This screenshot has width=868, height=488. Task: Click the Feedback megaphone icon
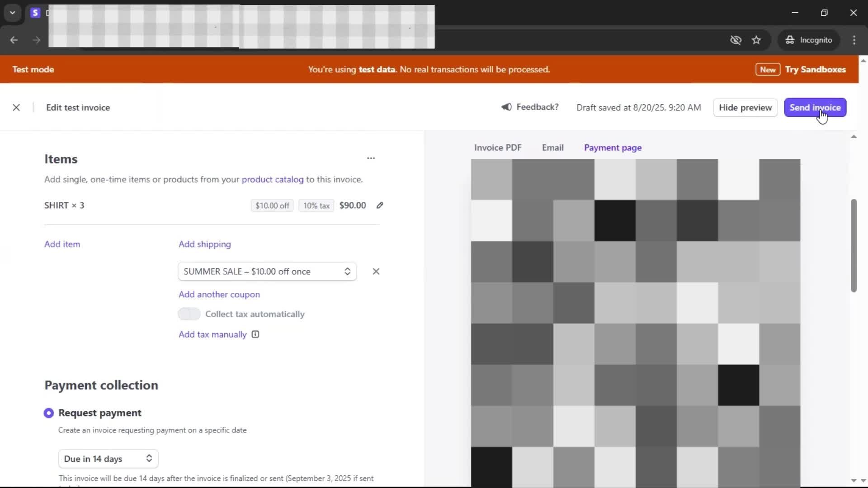506,107
